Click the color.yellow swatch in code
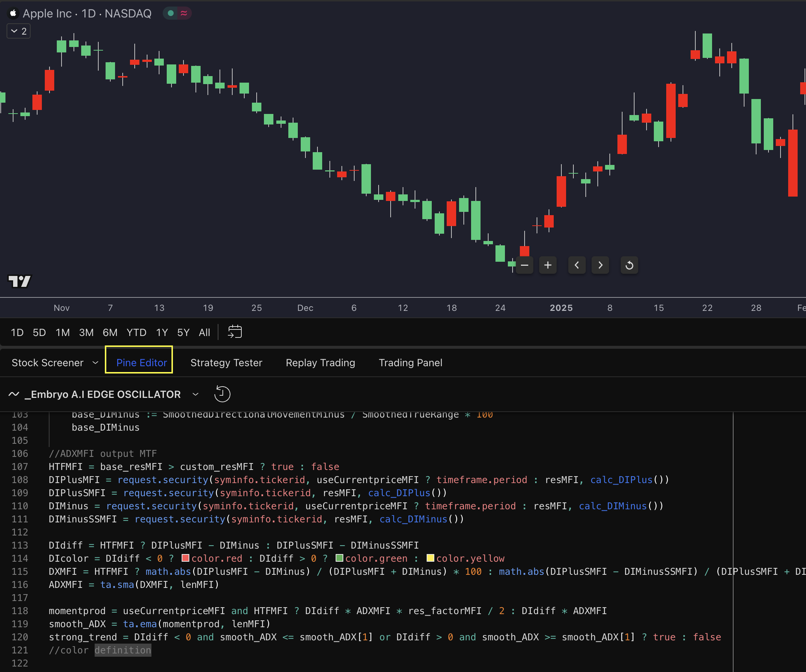The width and height of the screenshot is (806, 672). click(x=430, y=558)
